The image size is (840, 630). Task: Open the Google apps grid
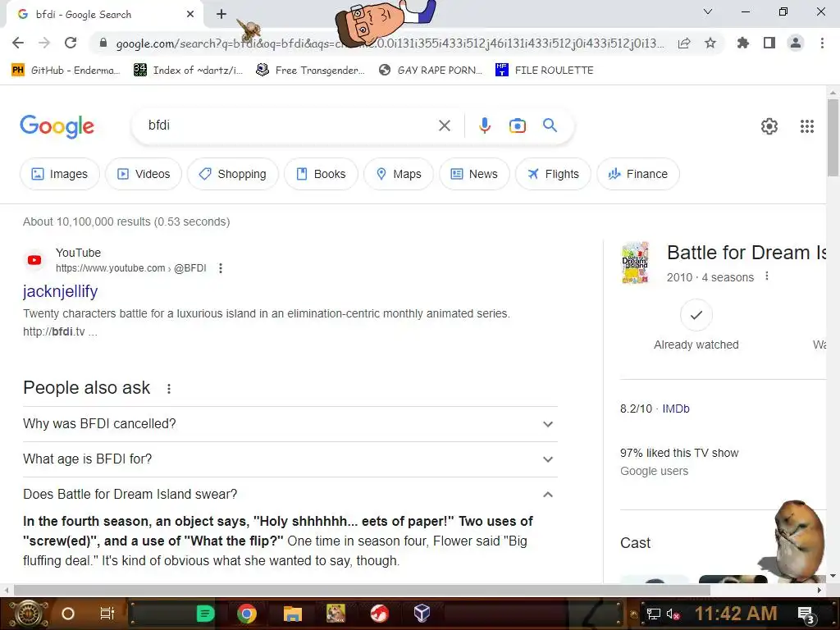(x=807, y=126)
